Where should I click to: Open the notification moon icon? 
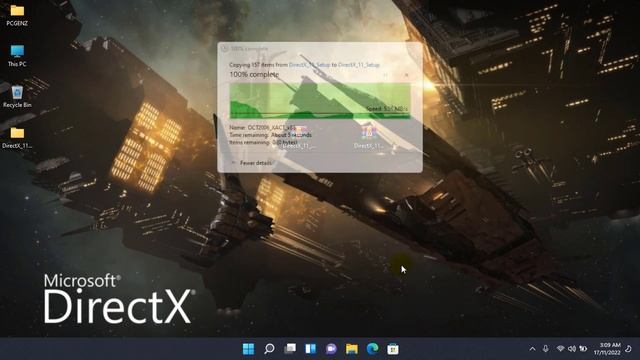point(629,349)
